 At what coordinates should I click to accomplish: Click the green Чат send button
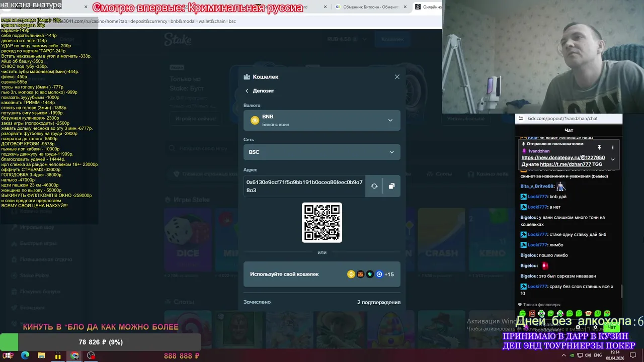click(611, 327)
